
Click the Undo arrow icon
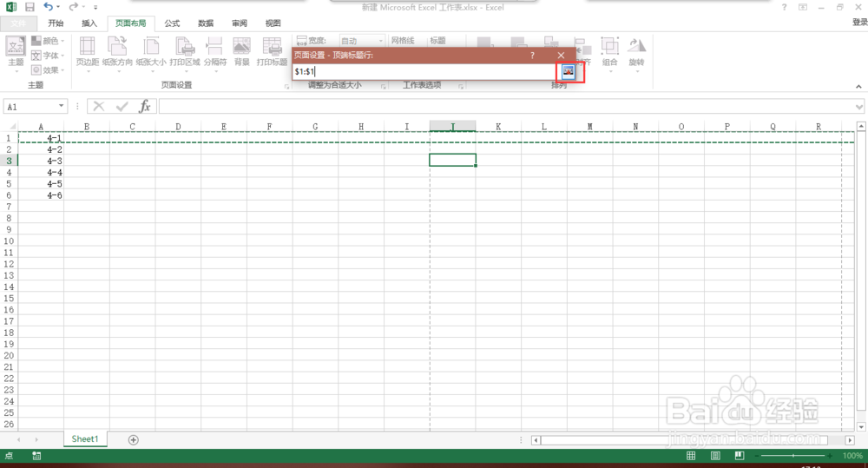[49, 7]
